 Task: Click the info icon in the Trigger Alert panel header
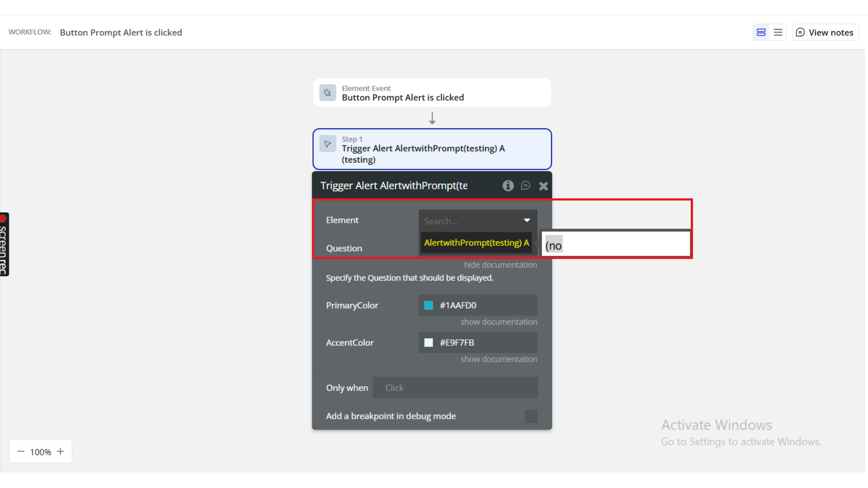(508, 186)
